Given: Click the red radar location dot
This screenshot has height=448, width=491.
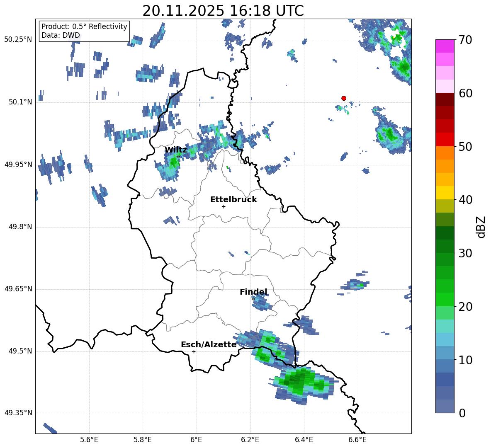Looking at the screenshot, I should 343,98.
